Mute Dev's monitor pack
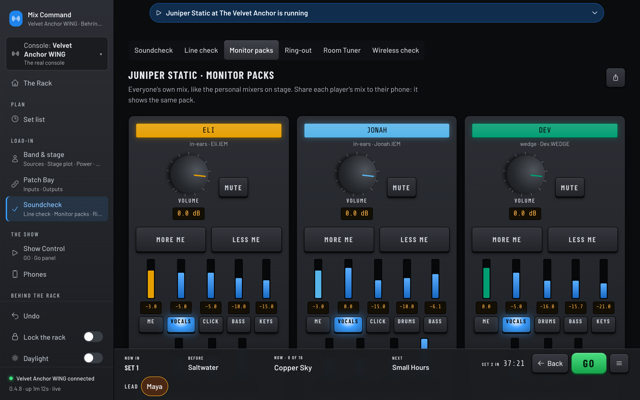This screenshot has width=640, height=400. pos(569,188)
